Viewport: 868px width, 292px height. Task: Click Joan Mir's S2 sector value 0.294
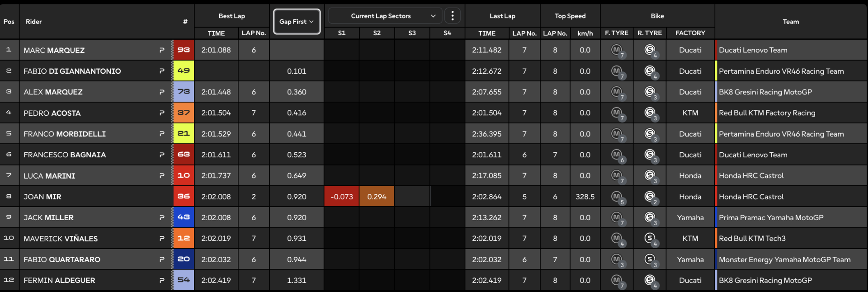tap(377, 197)
